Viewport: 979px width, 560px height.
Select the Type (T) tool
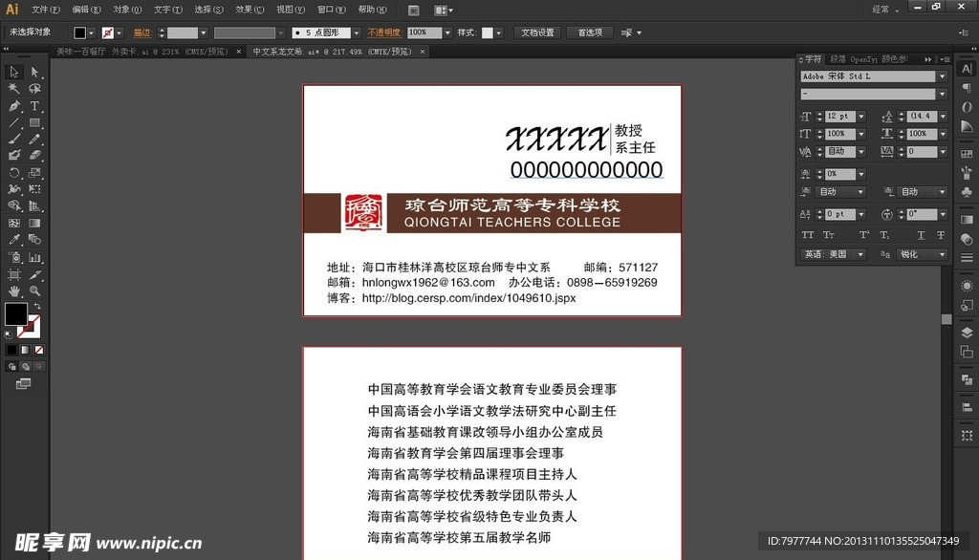coord(34,106)
